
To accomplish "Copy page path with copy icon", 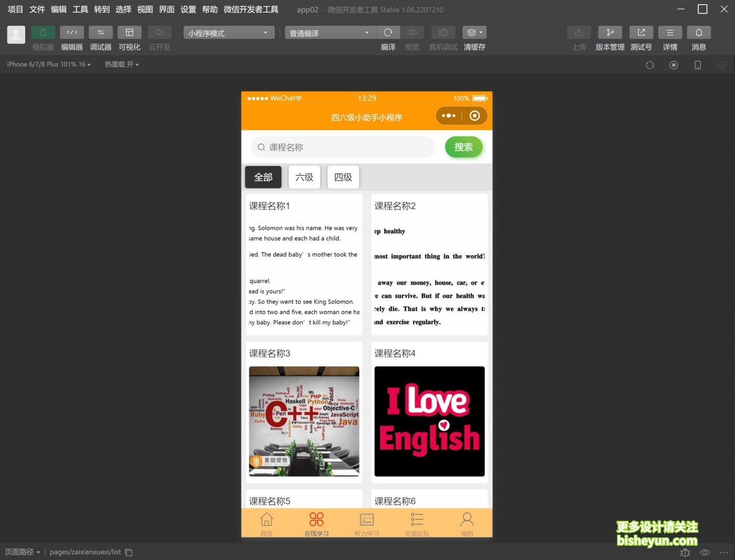I will [x=129, y=552].
